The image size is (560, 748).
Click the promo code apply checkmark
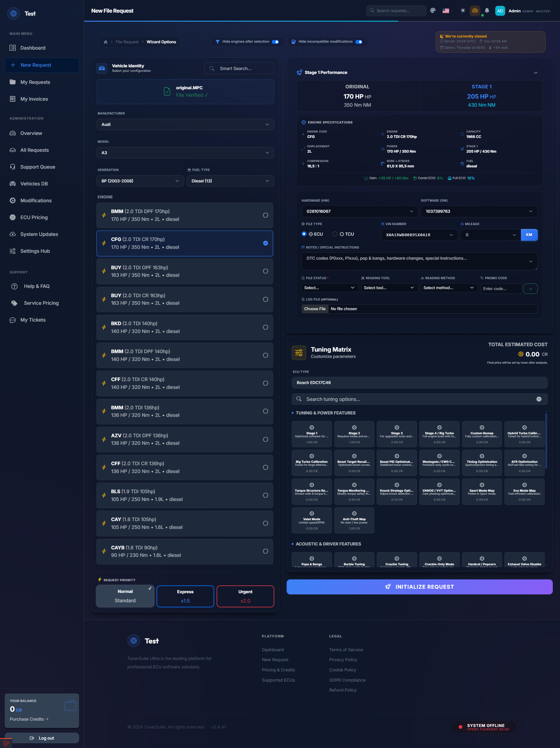pyautogui.click(x=530, y=289)
